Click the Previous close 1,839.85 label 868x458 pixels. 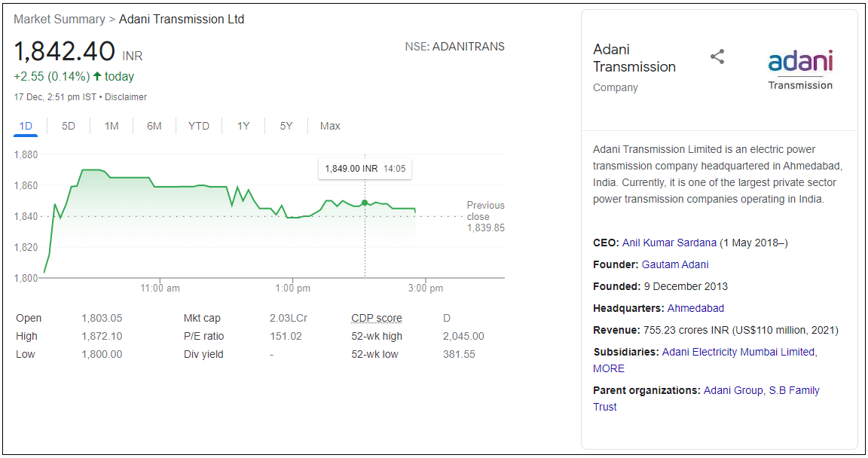point(485,216)
